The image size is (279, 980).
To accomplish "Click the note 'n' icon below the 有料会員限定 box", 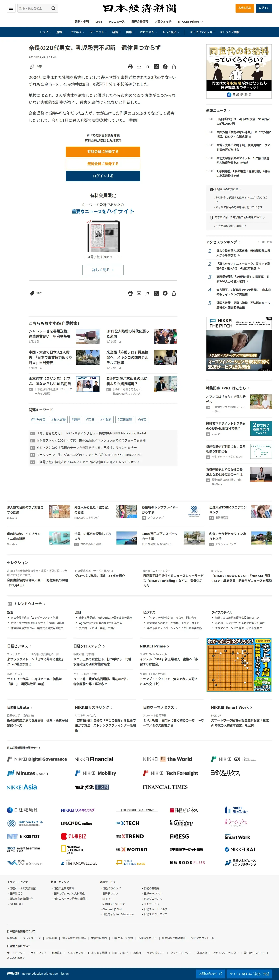I will pos(148,293).
